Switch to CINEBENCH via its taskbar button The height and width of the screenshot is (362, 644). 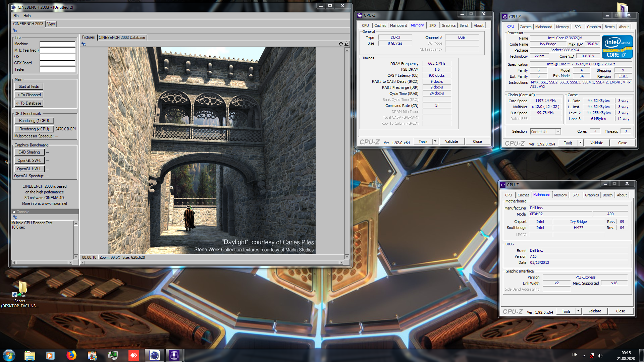(155, 355)
